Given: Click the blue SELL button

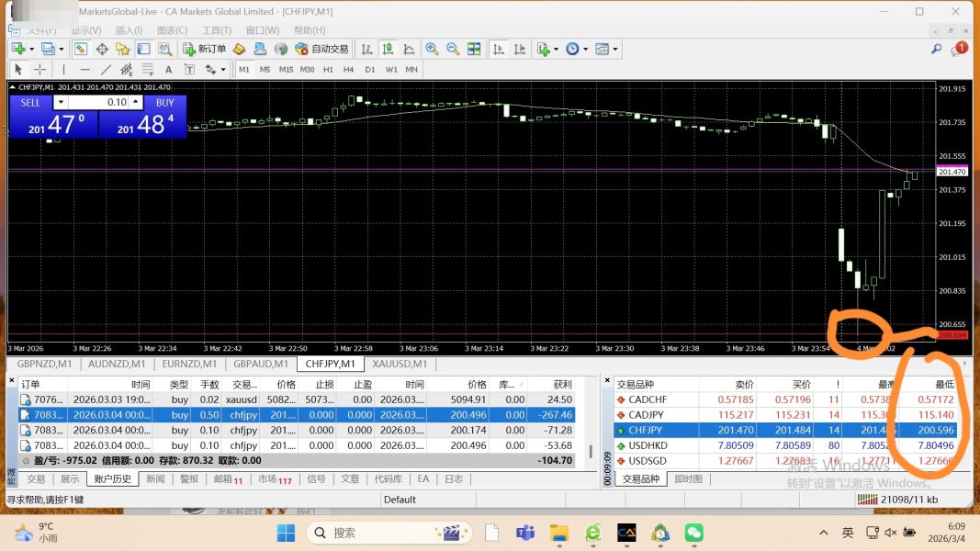Looking at the screenshot, I should click(x=30, y=103).
